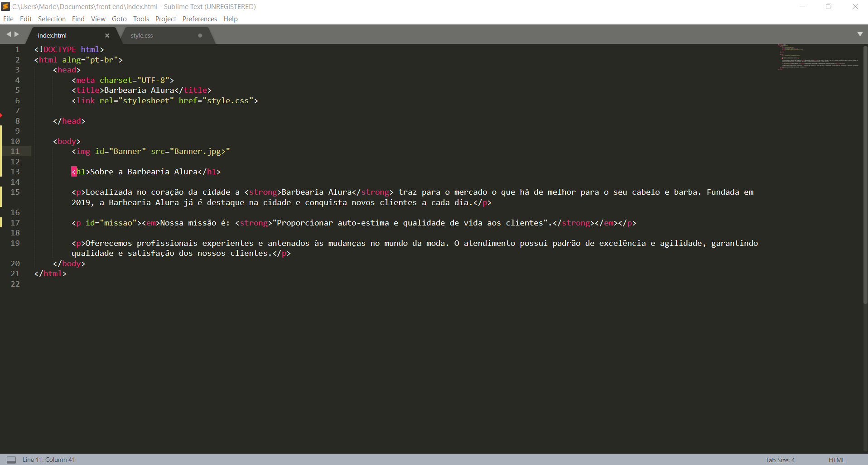Screen dimensions: 868x465
Task: Go to next tab with right arrow
Action: coord(17,34)
